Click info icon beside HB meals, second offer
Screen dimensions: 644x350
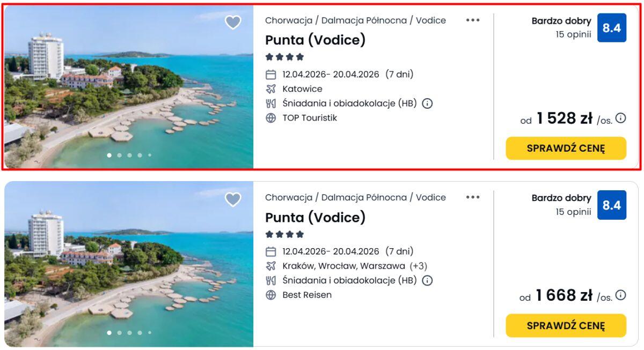427,280
